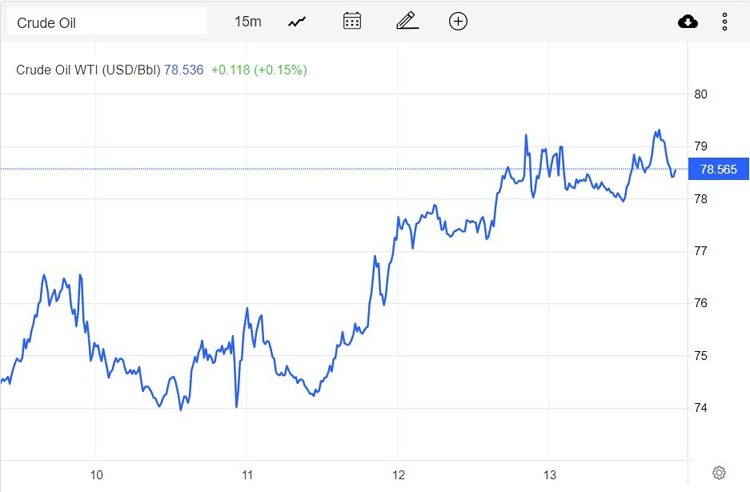Click the 77 price axis label

(x=701, y=251)
